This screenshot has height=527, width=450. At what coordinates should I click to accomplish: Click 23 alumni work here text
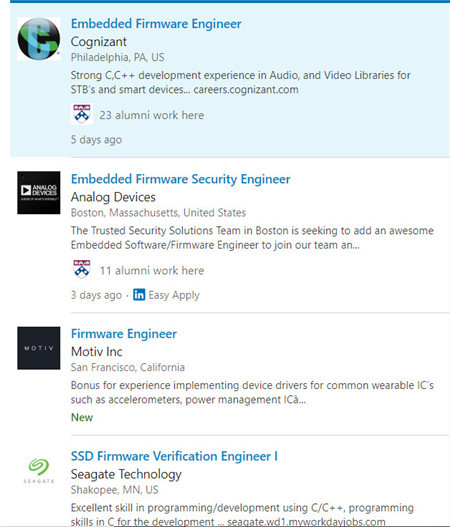152,115
